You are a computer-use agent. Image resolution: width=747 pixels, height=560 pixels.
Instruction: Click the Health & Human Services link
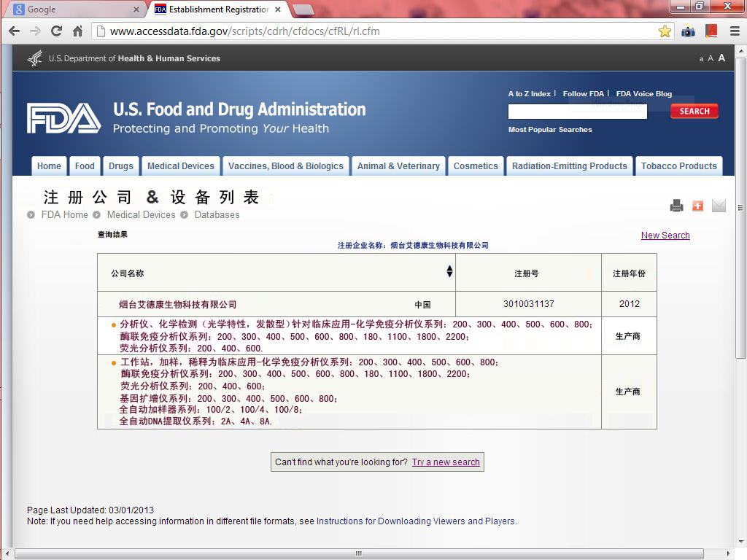169,58
